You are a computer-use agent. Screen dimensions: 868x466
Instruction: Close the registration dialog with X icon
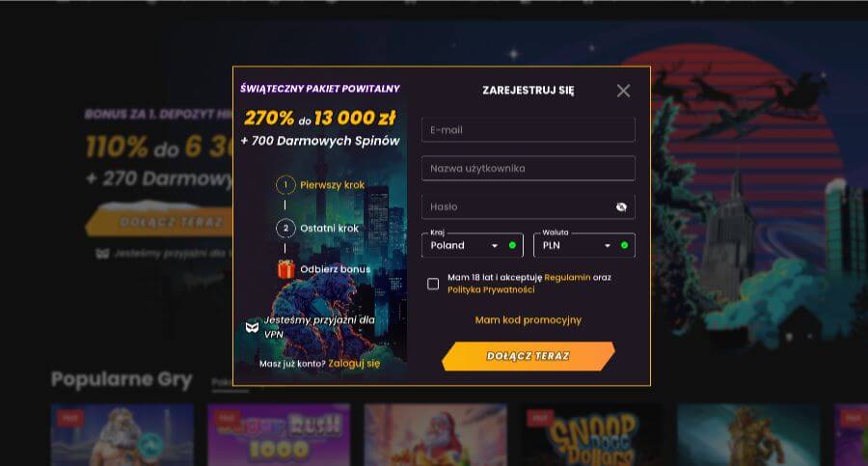pos(623,91)
